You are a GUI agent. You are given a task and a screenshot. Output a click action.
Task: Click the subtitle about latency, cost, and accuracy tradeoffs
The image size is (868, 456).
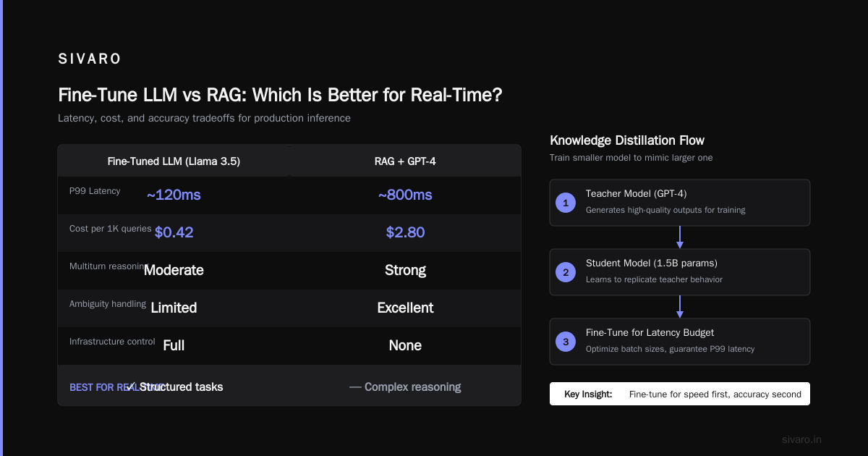click(x=204, y=118)
